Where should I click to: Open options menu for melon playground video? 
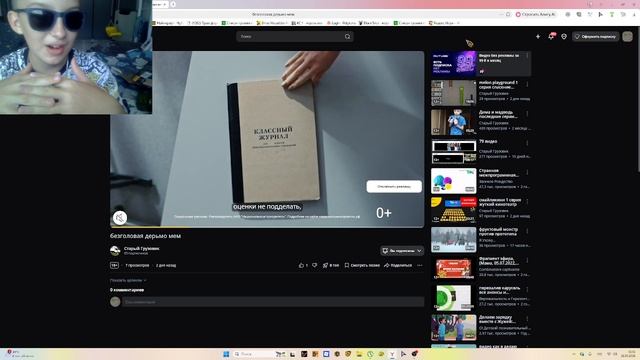click(x=527, y=84)
